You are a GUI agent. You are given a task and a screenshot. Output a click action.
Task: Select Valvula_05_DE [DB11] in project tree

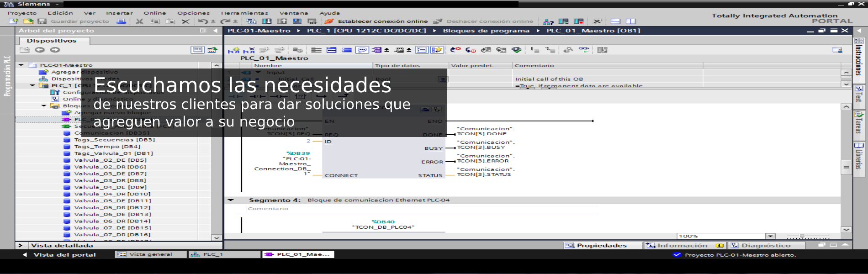112,201
